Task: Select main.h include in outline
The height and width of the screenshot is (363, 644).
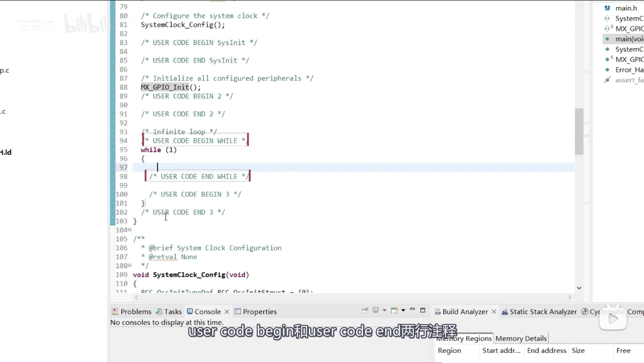Action: click(626, 8)
